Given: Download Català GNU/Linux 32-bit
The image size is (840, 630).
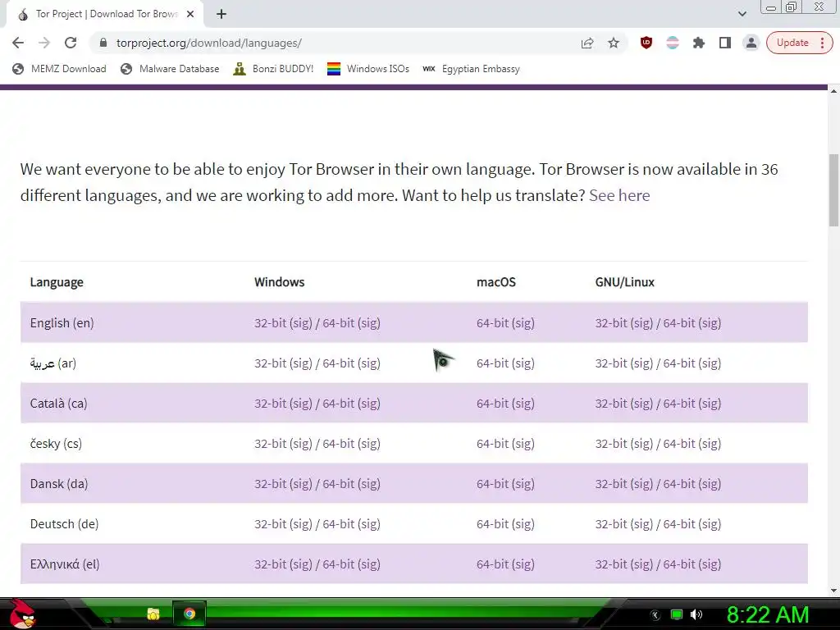Looking at the screenshot, I should (x=611, y=404).
